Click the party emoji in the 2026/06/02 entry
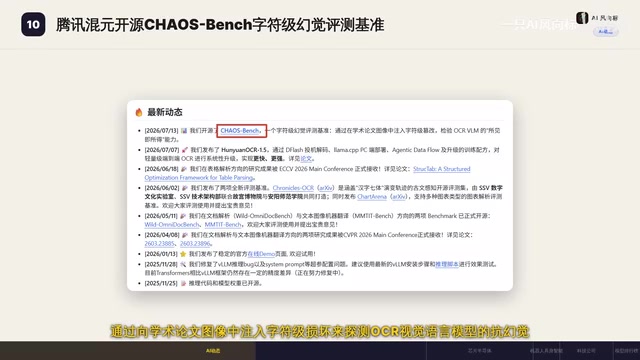 point(184,188)
